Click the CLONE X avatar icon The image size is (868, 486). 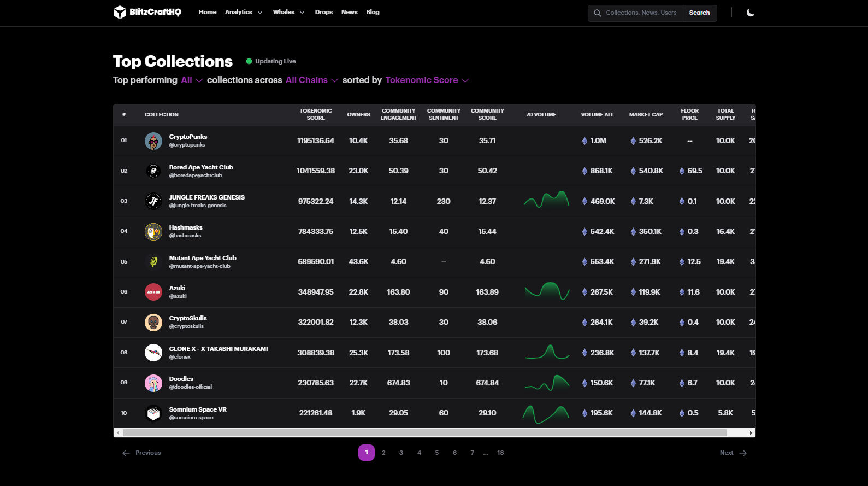pyautogui.click(x=153, y=353)
